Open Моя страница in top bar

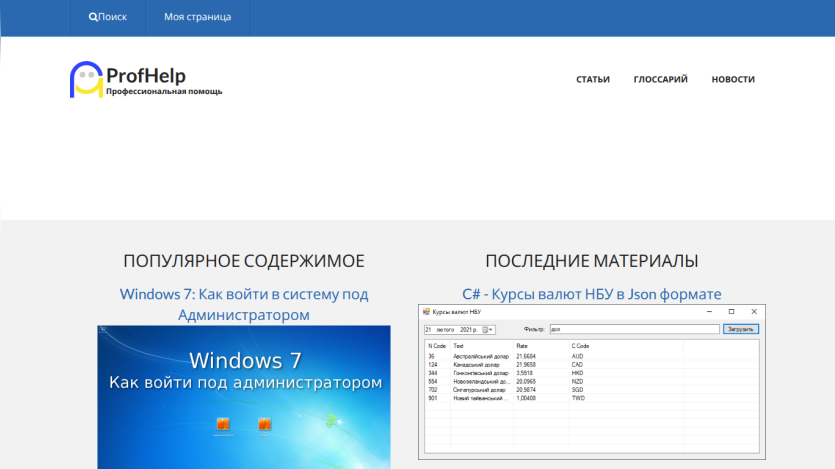click(x=198, y=17)
